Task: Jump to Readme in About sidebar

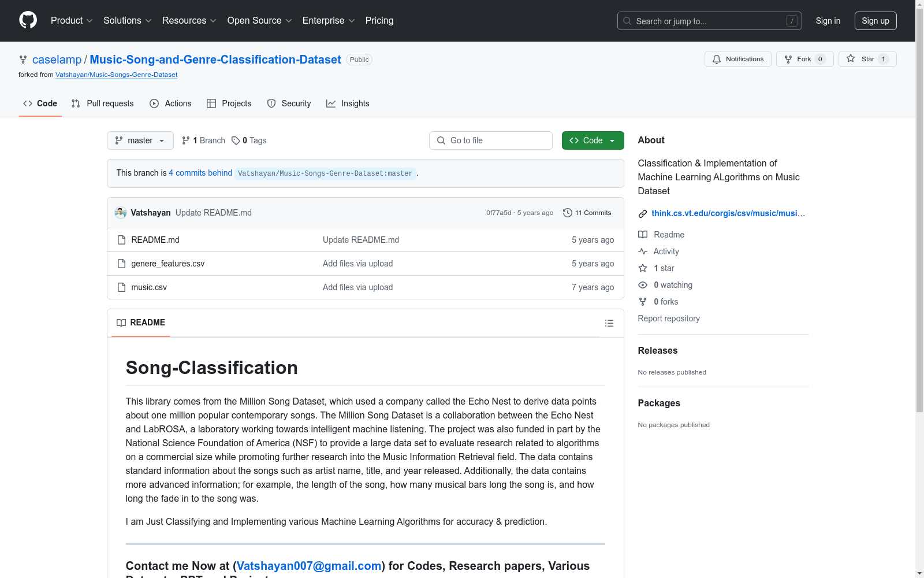Action: pyautogui.click(x=661, y=235)
